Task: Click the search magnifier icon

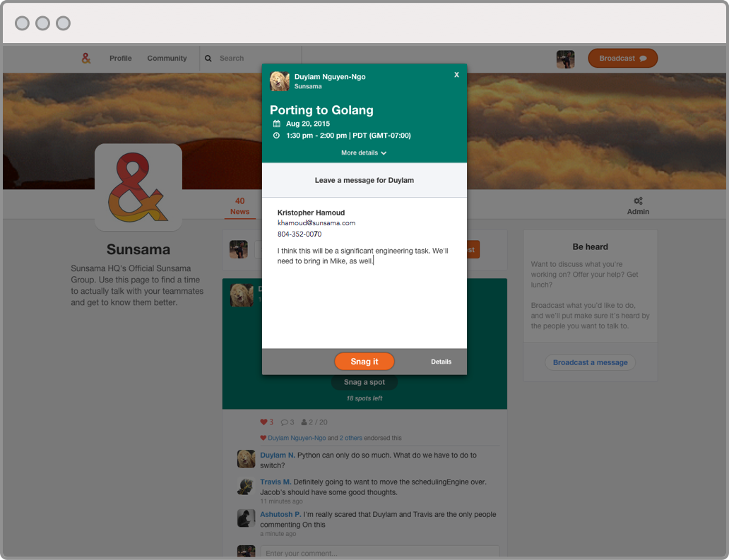Action: tap(208, 59)
